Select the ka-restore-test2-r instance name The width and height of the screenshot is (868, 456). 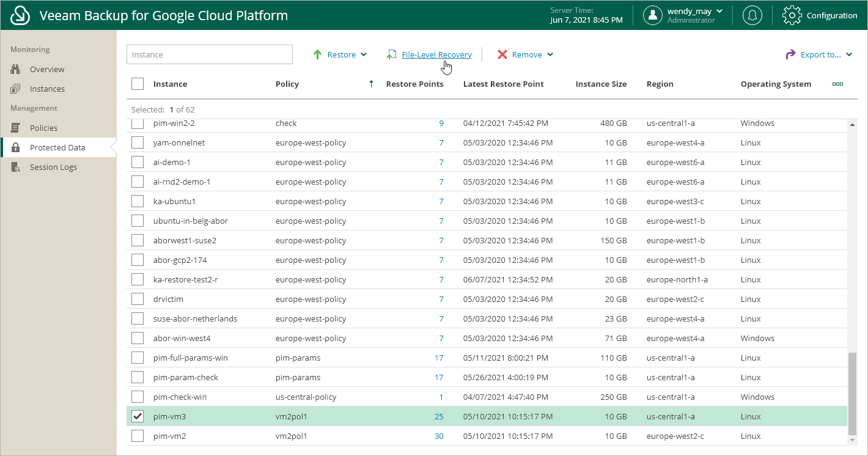click(x=185, y=279)
